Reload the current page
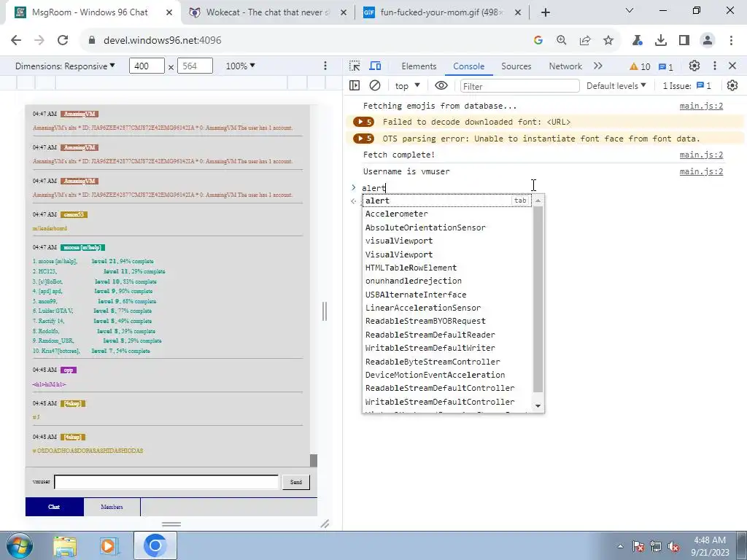747x560 pixels. click(63, 41)
